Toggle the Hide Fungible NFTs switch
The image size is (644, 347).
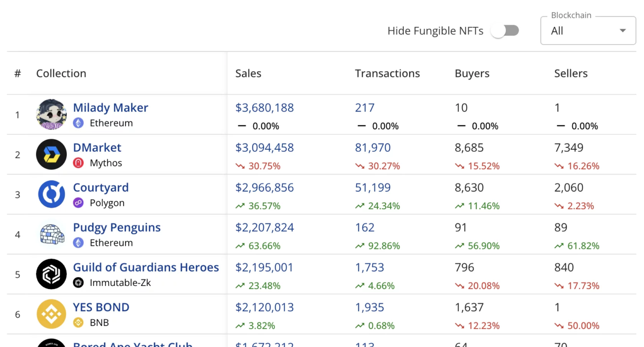click(x=505, y=31)
